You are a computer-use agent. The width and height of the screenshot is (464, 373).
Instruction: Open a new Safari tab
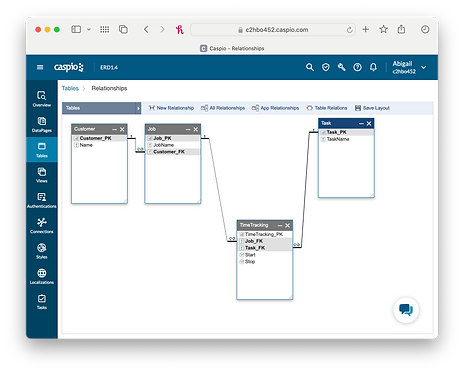point(366,29)
